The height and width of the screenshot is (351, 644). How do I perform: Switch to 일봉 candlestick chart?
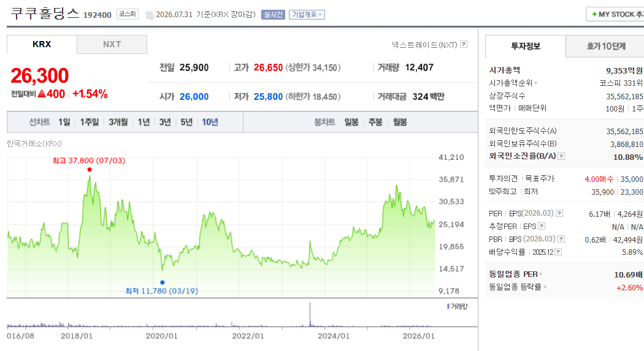pyautogui.click(x=351, y=122)
